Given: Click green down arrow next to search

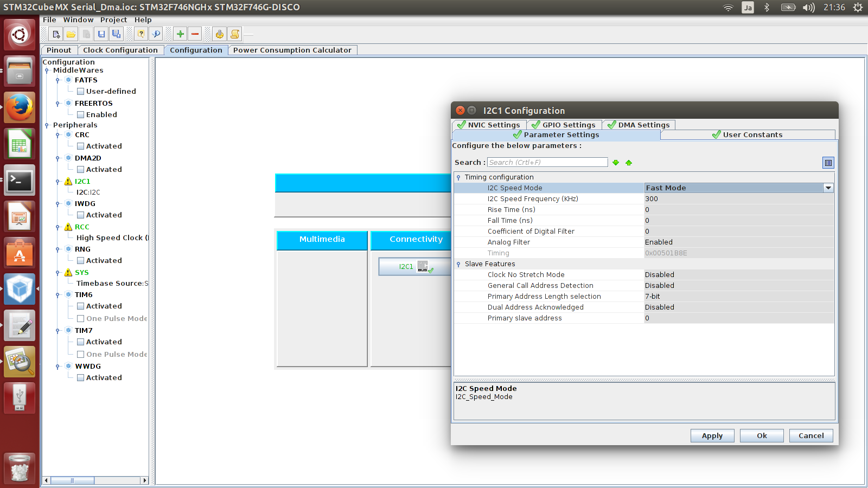Looking at the screenshot, I should pos(616,163).
